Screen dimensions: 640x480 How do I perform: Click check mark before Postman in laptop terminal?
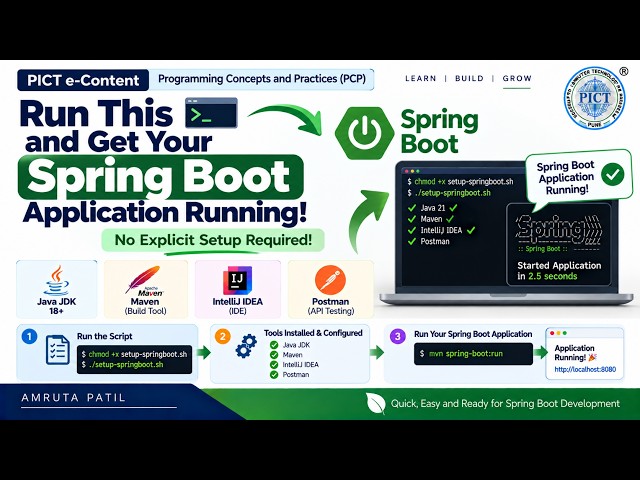(x=411, y=241)
